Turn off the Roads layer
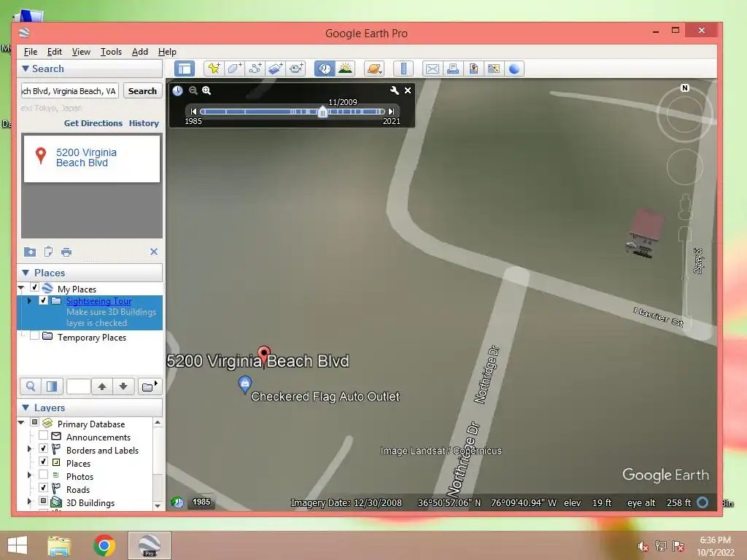The image size is (747, 560). [43, 488]
